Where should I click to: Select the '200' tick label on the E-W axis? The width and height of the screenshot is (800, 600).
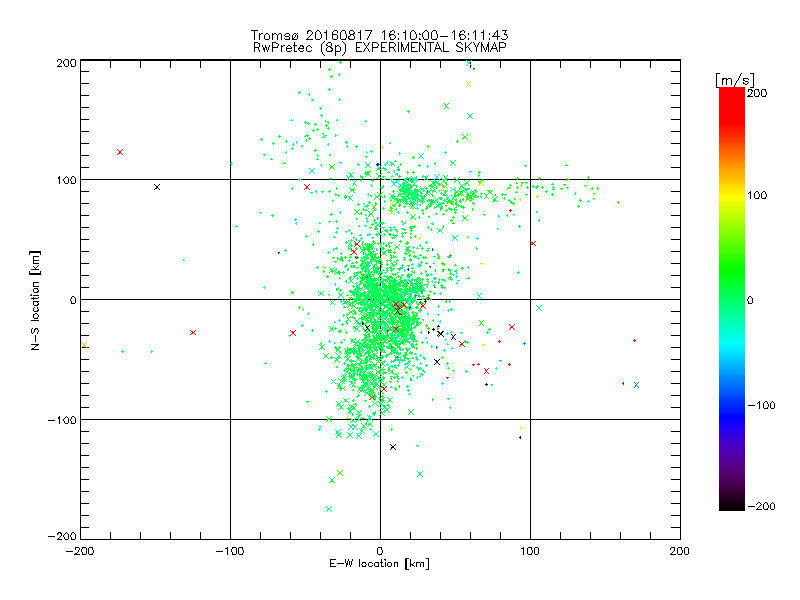680,551
